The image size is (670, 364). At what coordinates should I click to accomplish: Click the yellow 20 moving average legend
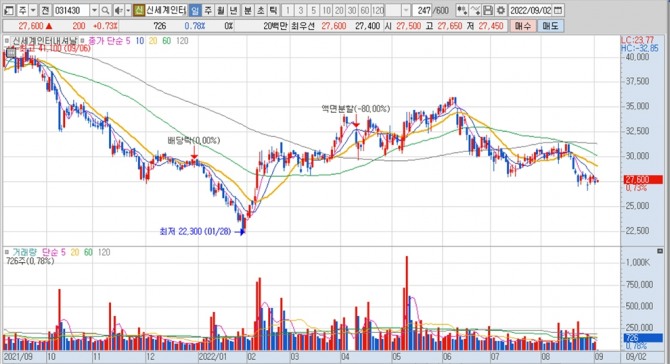153,41
